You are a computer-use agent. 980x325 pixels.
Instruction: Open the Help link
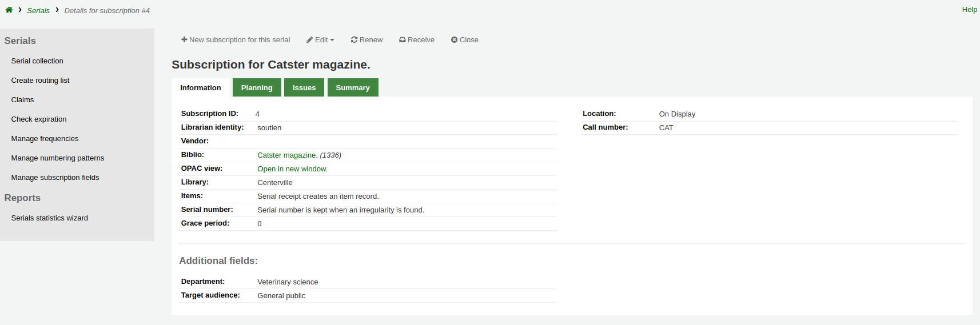point(969,10)
